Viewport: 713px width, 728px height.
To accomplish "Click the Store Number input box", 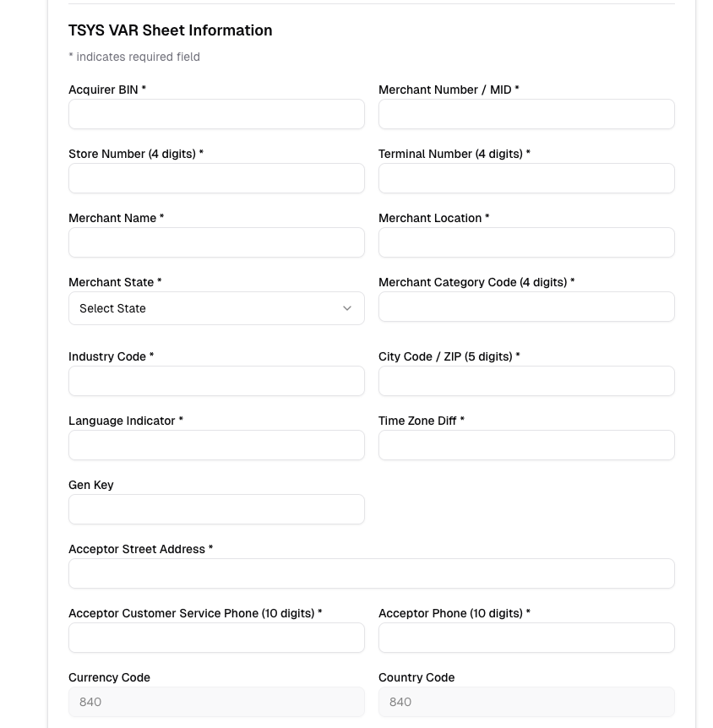I will click(x=216, y=178).
